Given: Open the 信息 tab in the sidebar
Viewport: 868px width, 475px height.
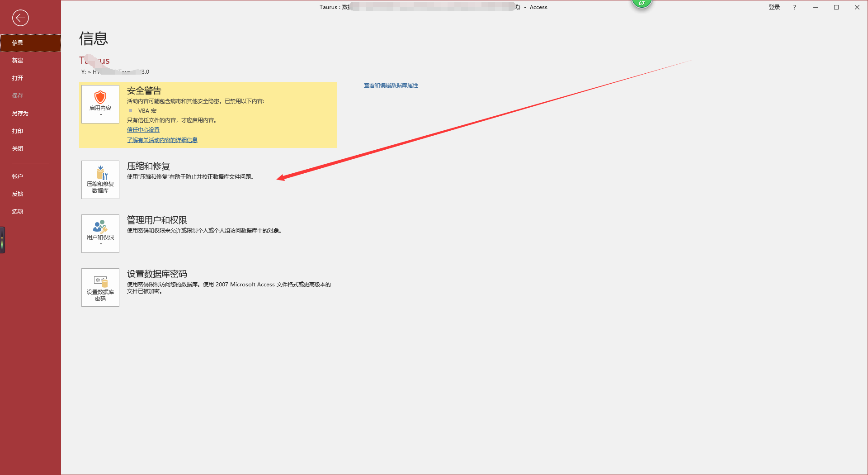Looking at the screenshot, I should (30, 43).
